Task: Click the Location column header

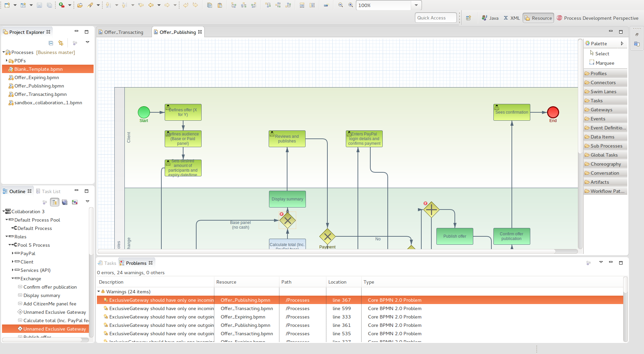Action: pos(343,282)
